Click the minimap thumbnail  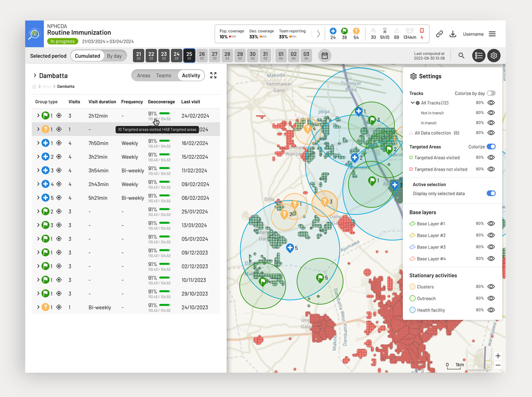pyautogui.click(x=480, y=358)
